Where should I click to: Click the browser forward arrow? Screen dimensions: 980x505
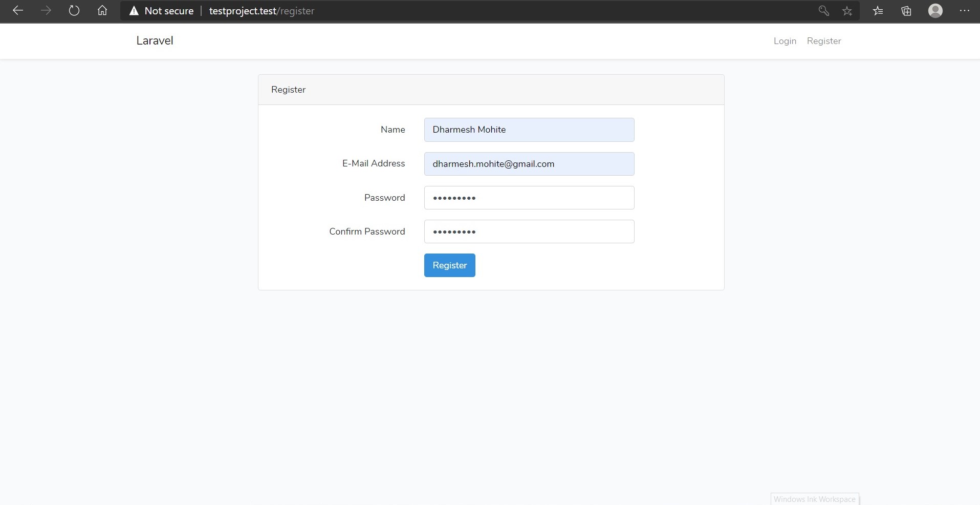click(x=46, y=11)
